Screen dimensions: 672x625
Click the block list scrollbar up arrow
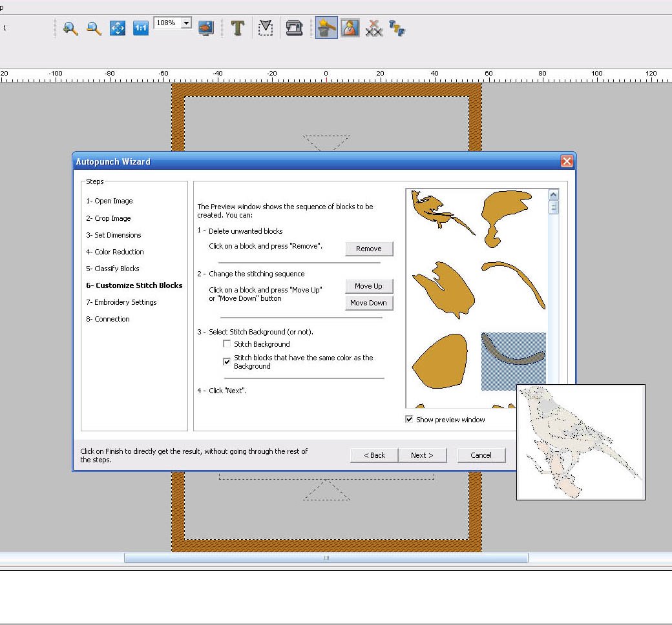tap(553, 194)
